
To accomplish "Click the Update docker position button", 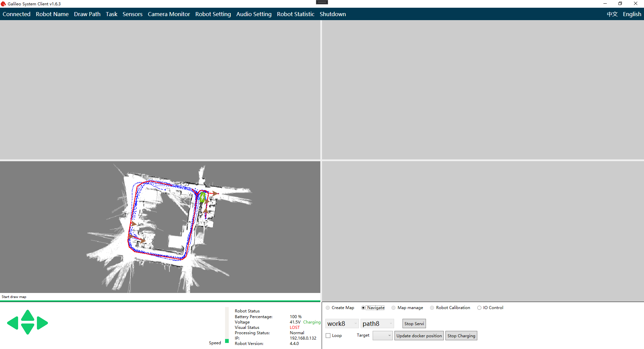I will (x=419, y=336).
